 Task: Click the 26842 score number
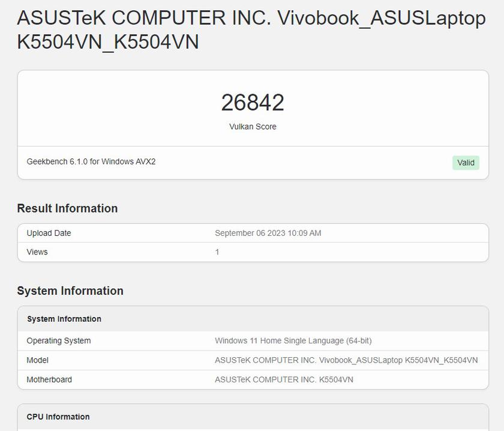pyautogui.click(x=253, y=103)
